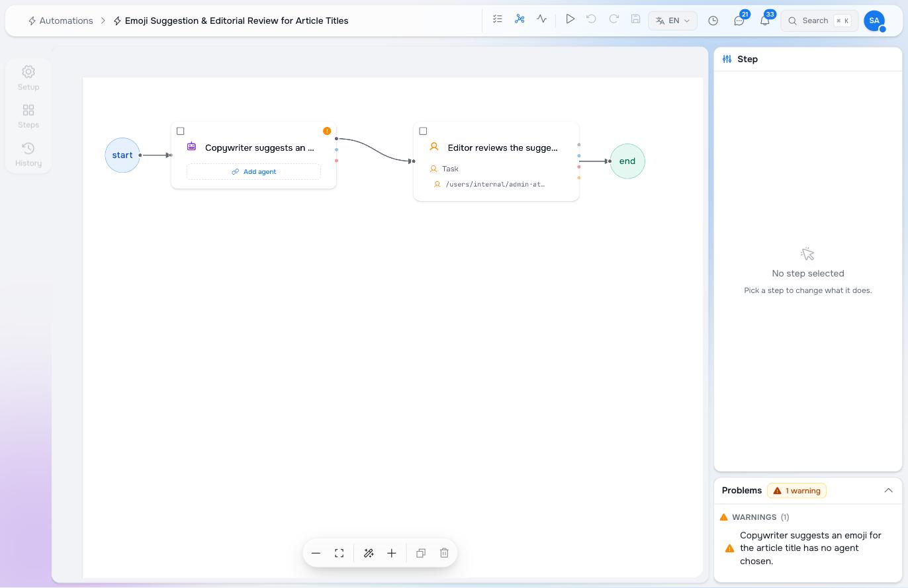This screenshot has width=908, height=588.
Task: Select the end node
Action: [x=627, y=161]
